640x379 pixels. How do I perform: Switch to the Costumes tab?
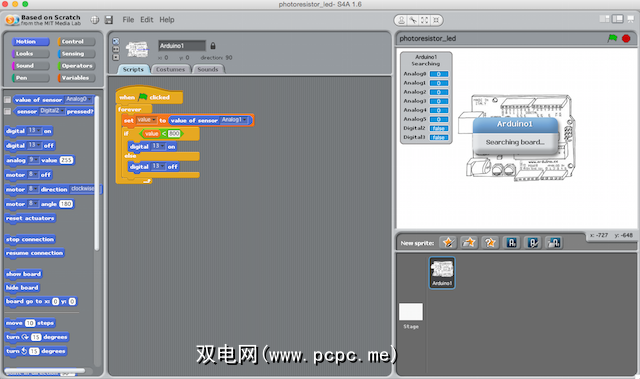pyautogui.click(x=171, y=69)
